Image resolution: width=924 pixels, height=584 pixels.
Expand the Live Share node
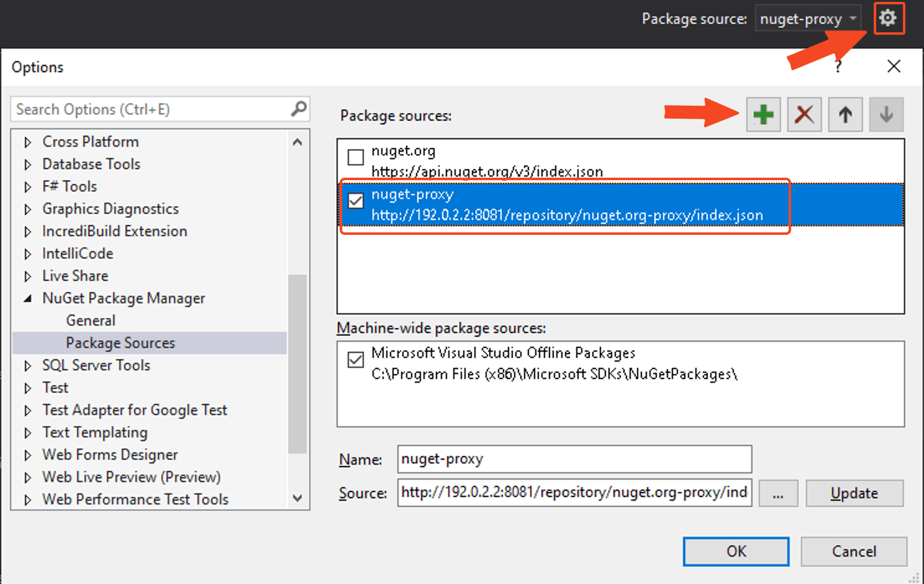coord(27,276)
